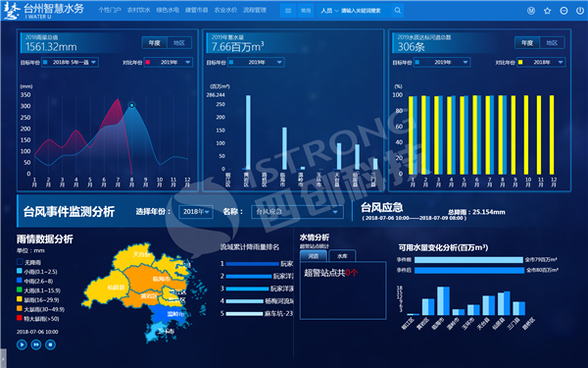Switch to the 水库 tab

click(342, 256)
